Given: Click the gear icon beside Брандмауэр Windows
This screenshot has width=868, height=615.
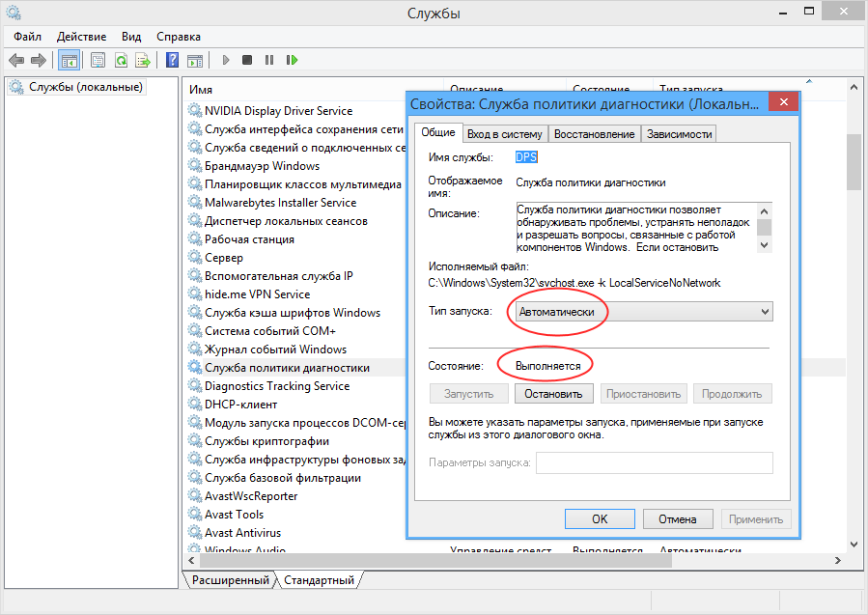Looking at the screenshot, I should 195,165.
